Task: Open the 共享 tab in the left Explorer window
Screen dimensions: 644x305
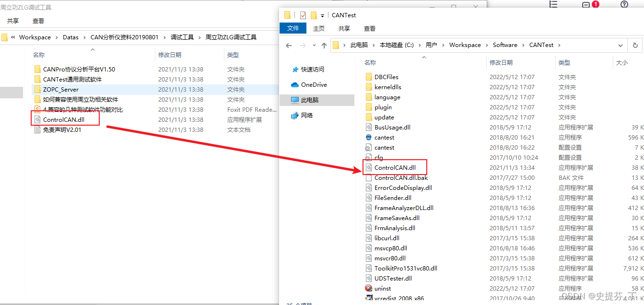Action: [13, 21]
